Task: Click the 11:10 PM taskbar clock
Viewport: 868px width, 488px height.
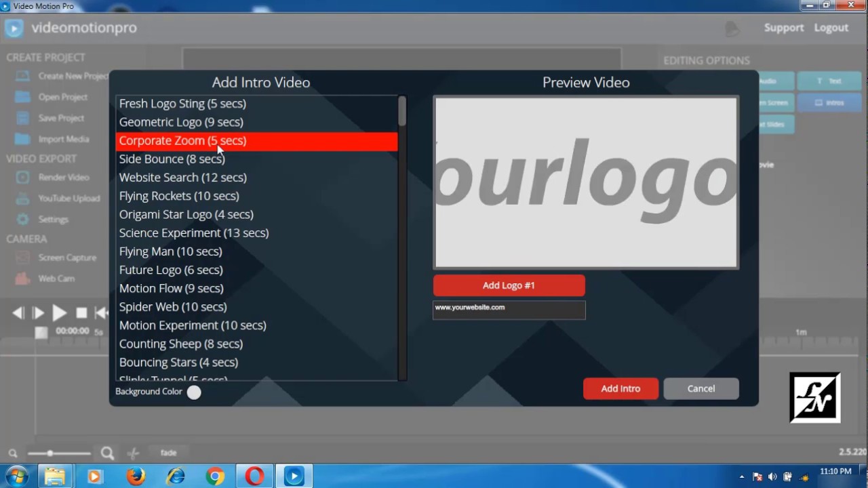Action: click(x=835, y=471)
